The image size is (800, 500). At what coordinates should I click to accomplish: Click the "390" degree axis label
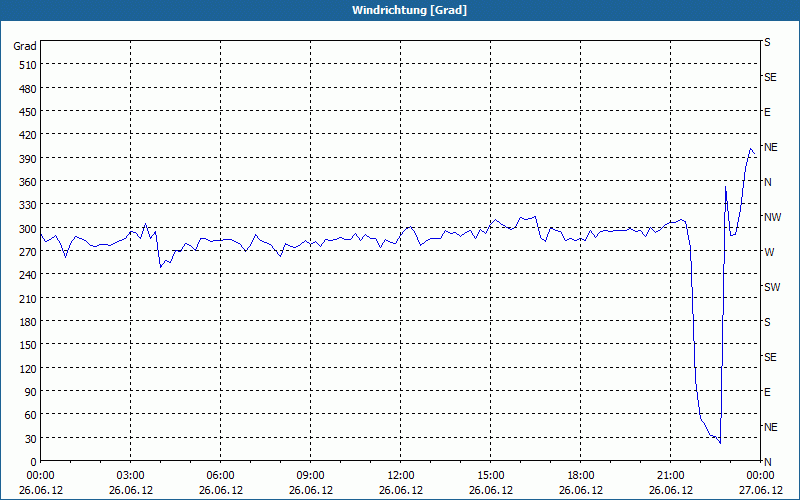pyautogui.click(x=29, y=159)
